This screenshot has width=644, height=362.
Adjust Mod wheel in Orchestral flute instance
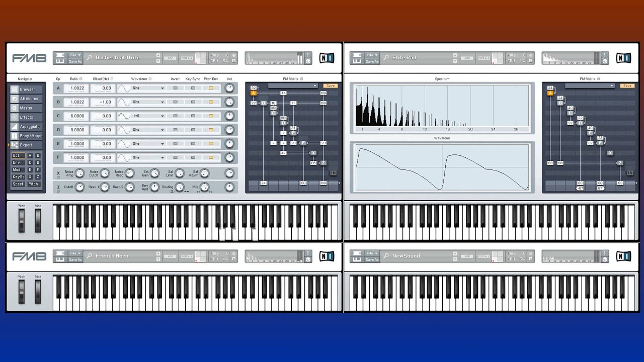point(38,221)
